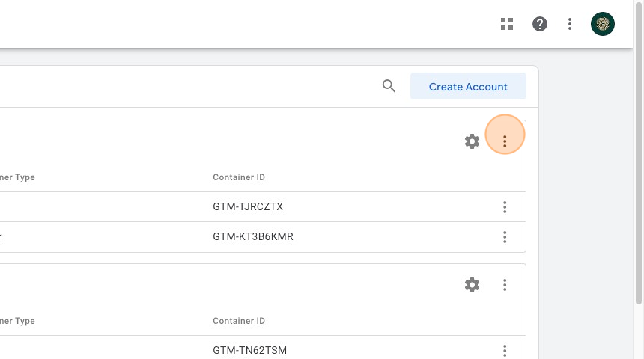Open settings gear of first account

pyautogui.click(x=472, y=141)
